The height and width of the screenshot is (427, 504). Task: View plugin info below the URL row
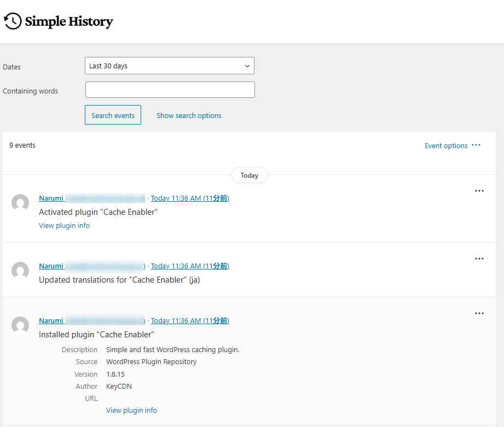[x=131, y=411]
